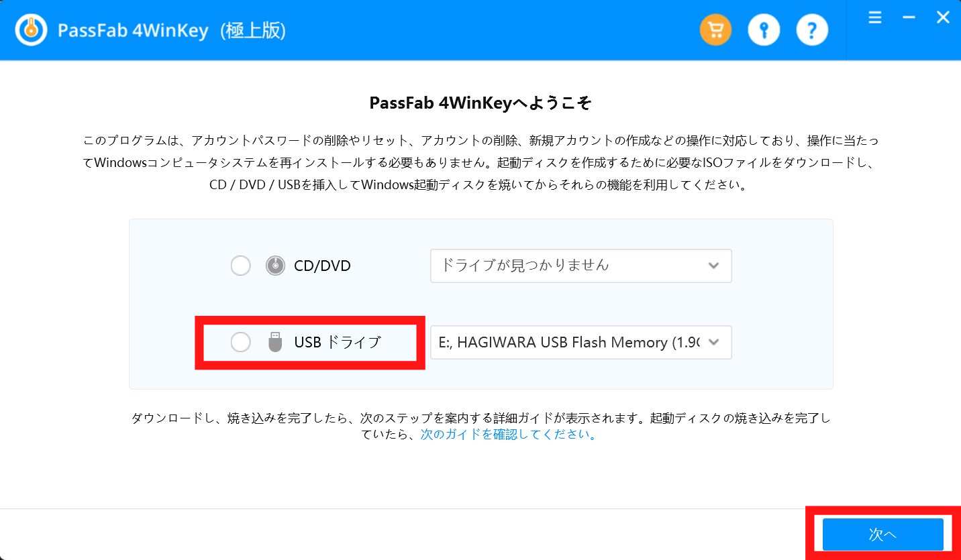Click the PassFab logo icon
The width and height of the screenshot is (961, 560).
point(31,30)
